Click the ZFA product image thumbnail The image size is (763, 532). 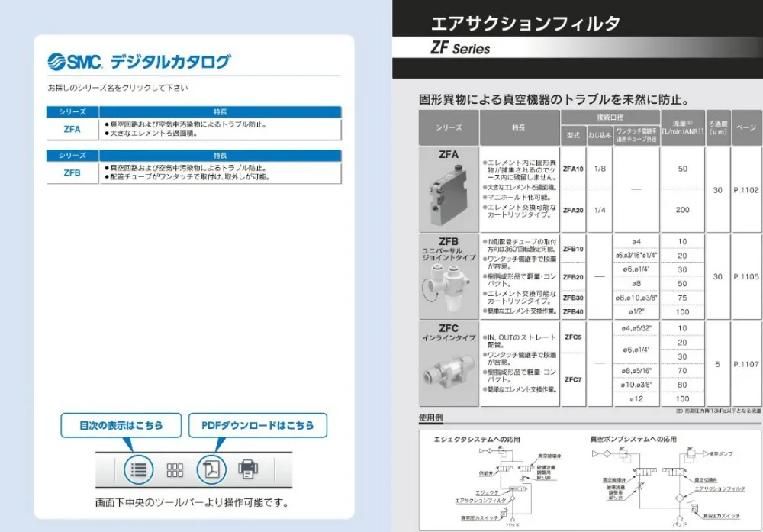point(449,196)
